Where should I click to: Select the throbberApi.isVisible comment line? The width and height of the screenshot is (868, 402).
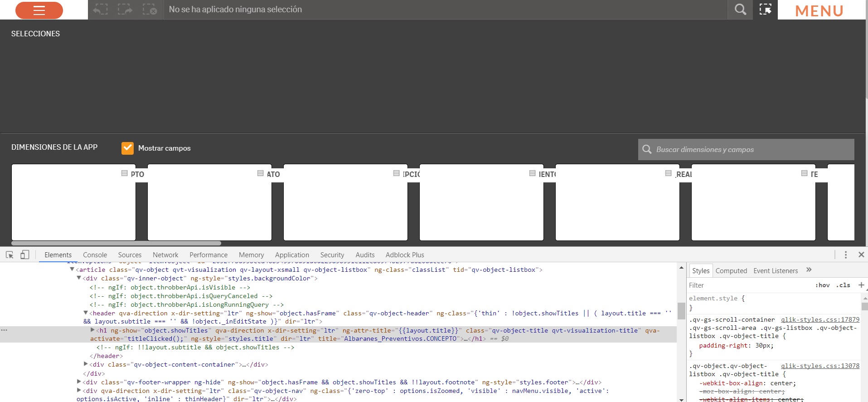tap(170, 287)
